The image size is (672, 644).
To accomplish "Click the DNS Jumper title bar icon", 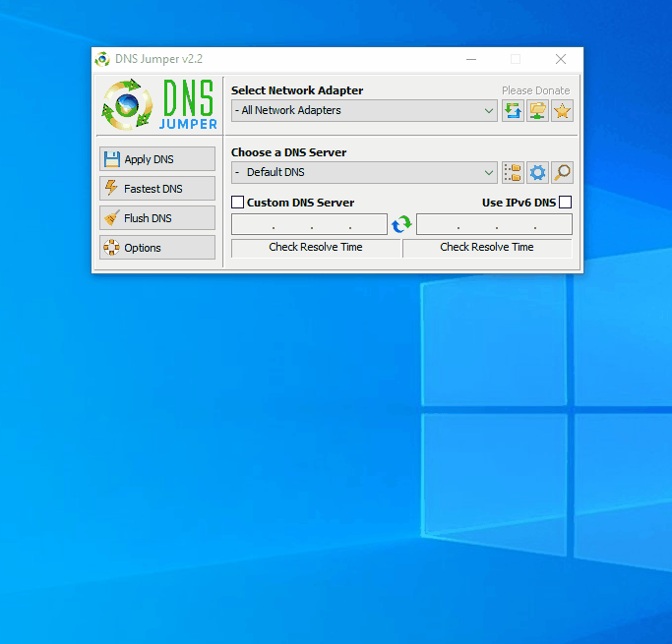I will click(x=102, y=59).
